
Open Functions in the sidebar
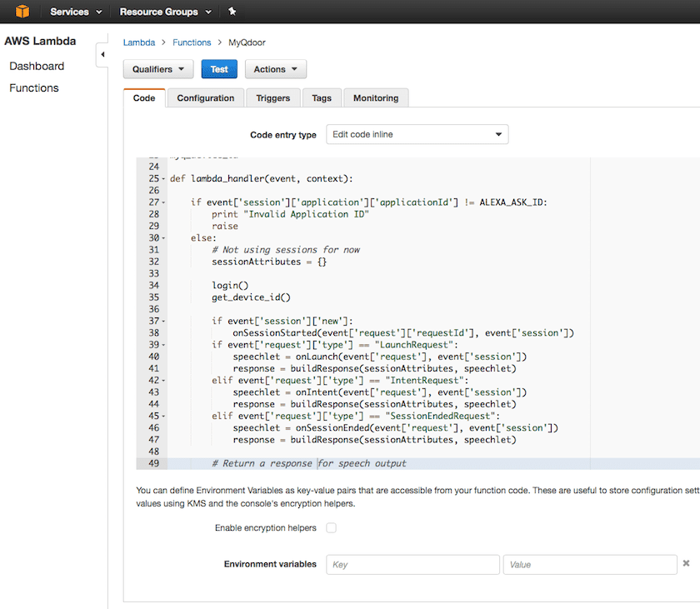click(x=34, y=87)
